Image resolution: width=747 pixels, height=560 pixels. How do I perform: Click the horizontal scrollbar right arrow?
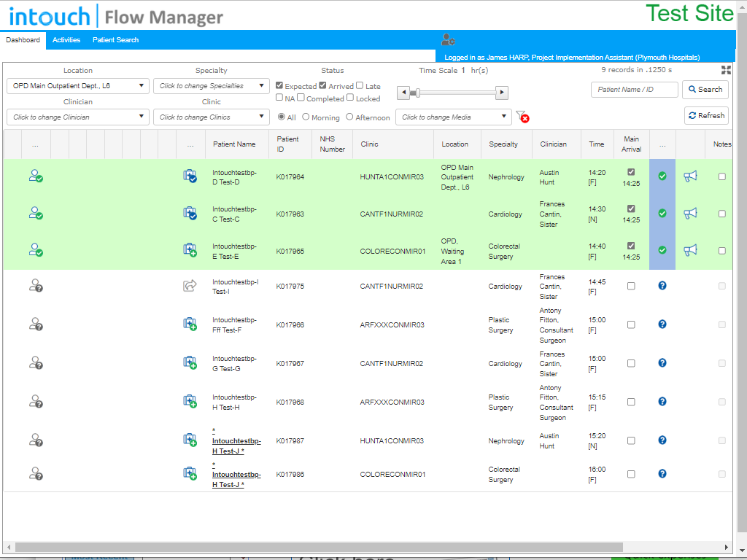click(726, 547)
